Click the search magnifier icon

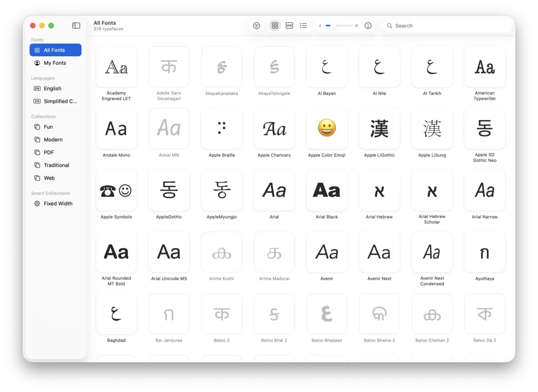pyautogui.click(x=390, y=26)
